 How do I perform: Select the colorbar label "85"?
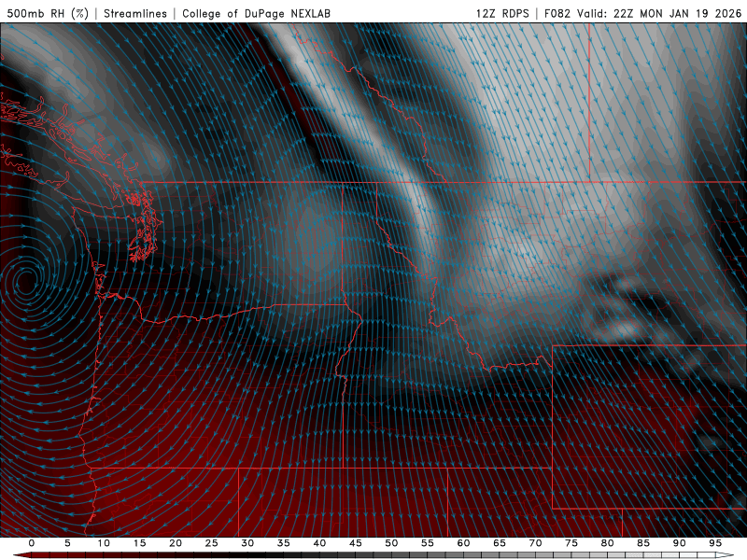click(643, 543)
